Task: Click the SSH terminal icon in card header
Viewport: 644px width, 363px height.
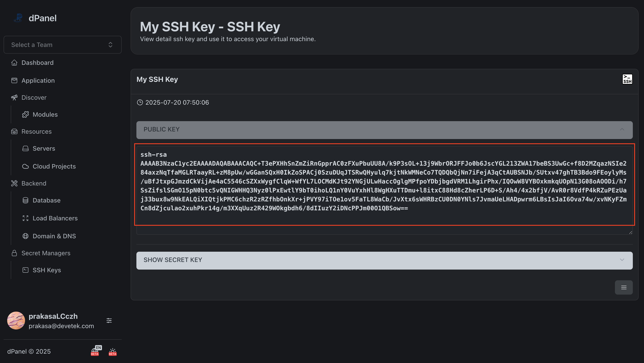Action: [x=627, y=79]
